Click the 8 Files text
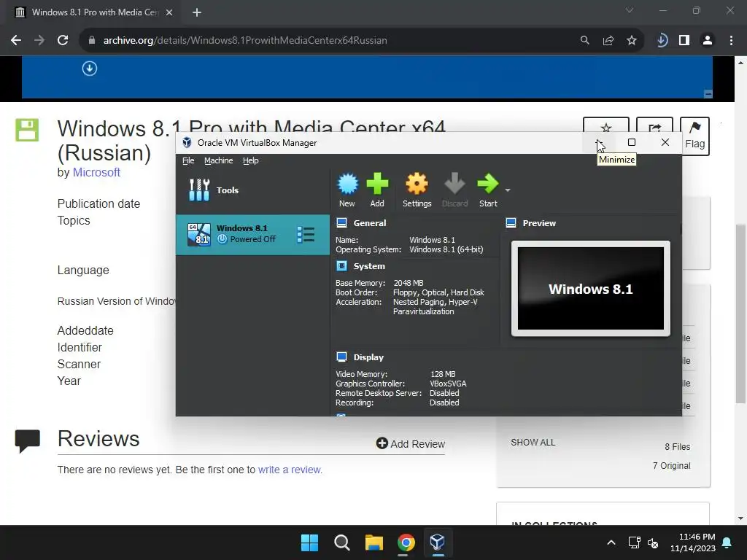This screenshot has width=747, height=560. point(678,447)
